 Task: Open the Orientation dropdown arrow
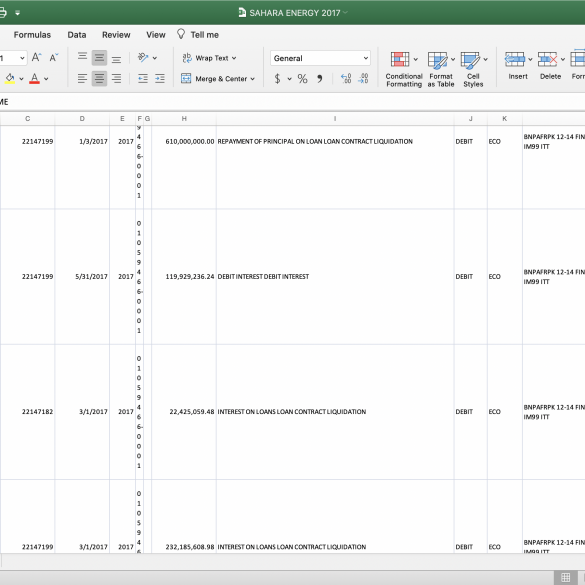tap(154, 58)
